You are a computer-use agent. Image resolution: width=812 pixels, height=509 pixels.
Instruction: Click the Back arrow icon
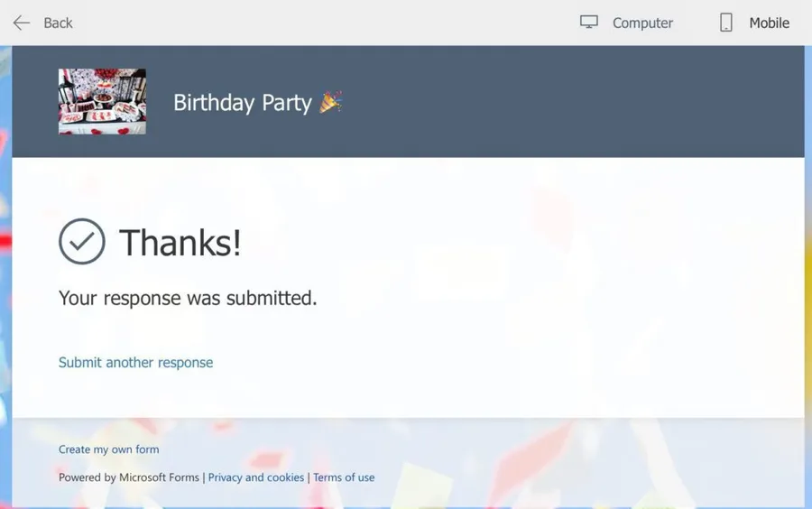click(22, 23)
